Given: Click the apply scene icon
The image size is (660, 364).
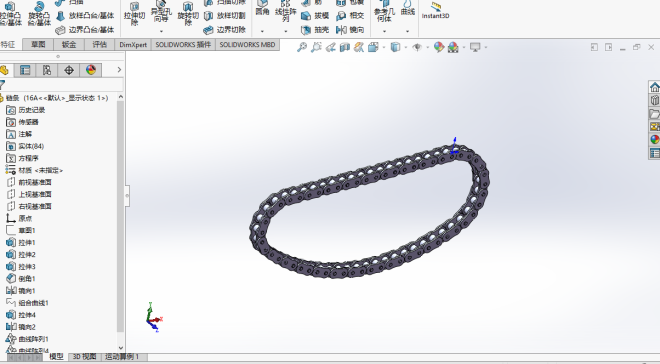Looking at the screenshot, I should 453,47.
